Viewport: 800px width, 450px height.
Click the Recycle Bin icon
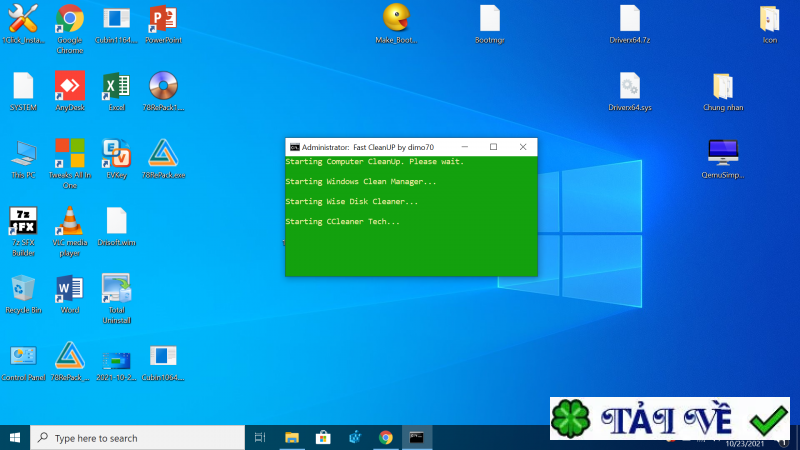click(23, 289)
